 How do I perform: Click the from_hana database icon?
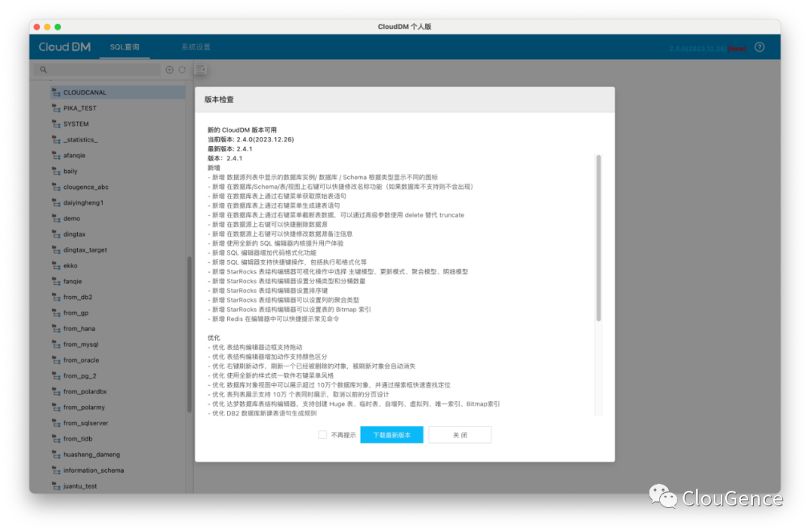click(x=56, y=329)
